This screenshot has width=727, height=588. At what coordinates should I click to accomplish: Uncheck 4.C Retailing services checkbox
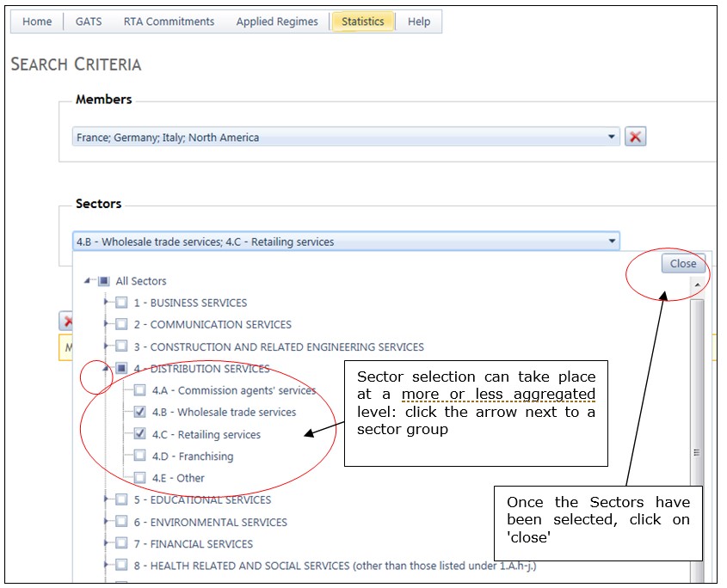coord(139,434)
